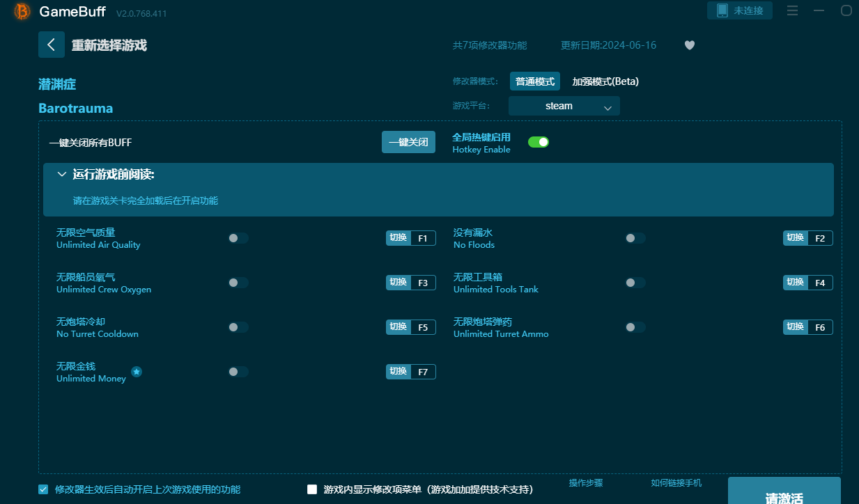
Task: Open the 操作步骤 link
Action: click(586, 483)
